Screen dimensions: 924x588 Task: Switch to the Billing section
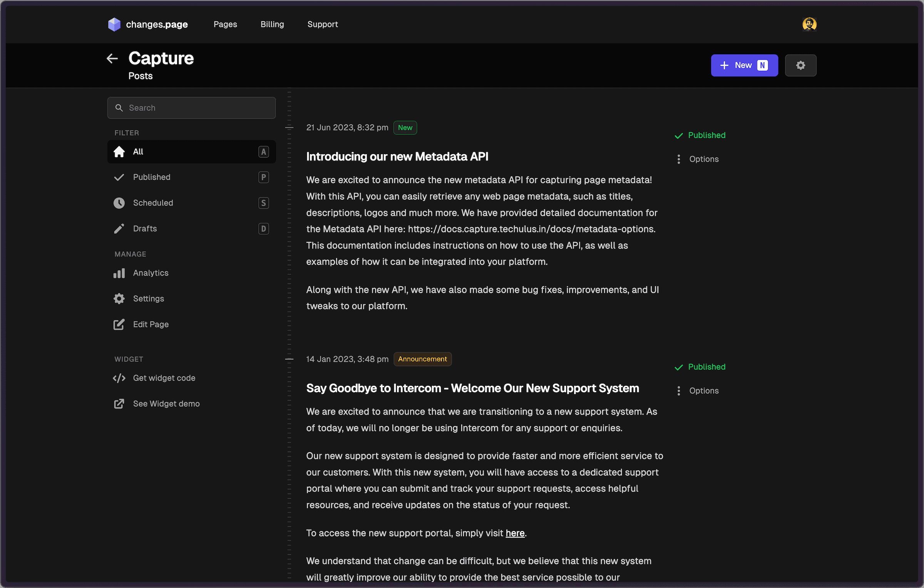pyautogui.click(x=272, y=24)
